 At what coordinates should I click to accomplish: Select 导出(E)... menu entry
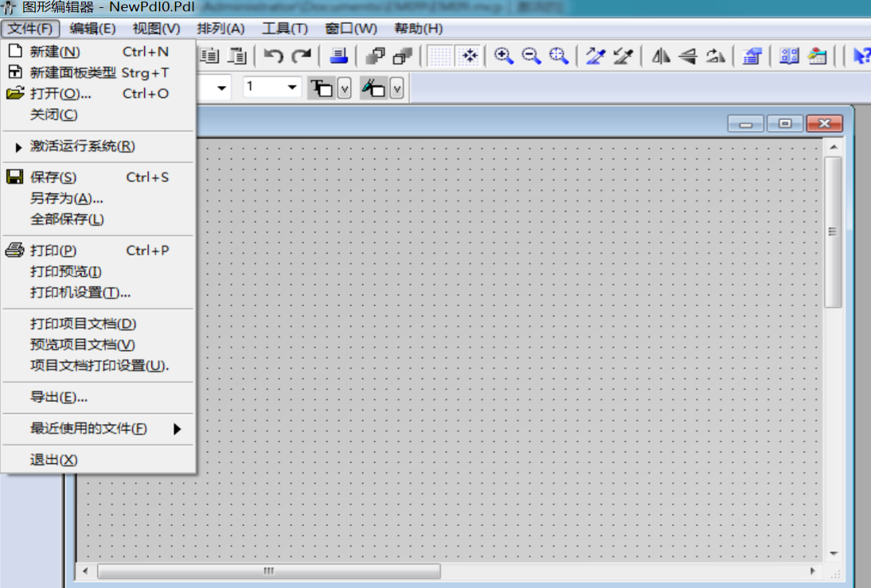pyautogui.click(x=59, y=397)
